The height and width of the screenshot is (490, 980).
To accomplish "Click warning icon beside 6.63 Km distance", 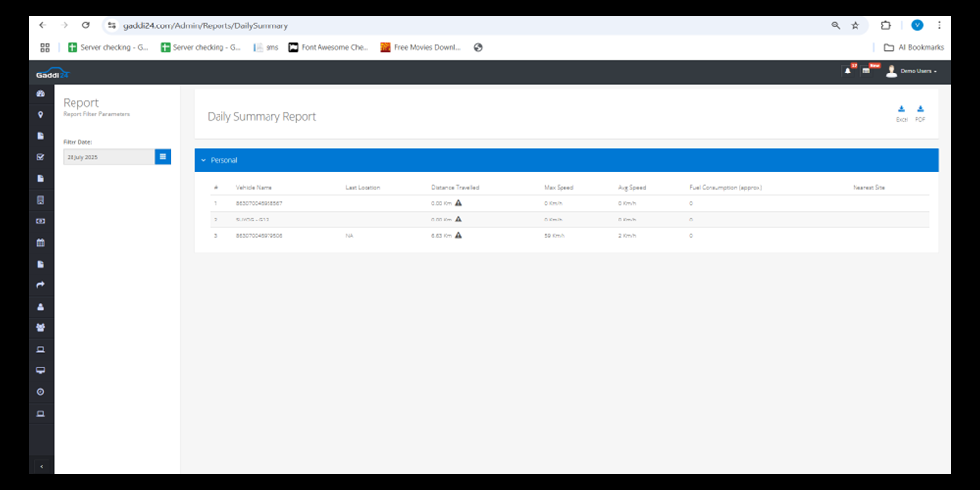I will coord(458,236).
